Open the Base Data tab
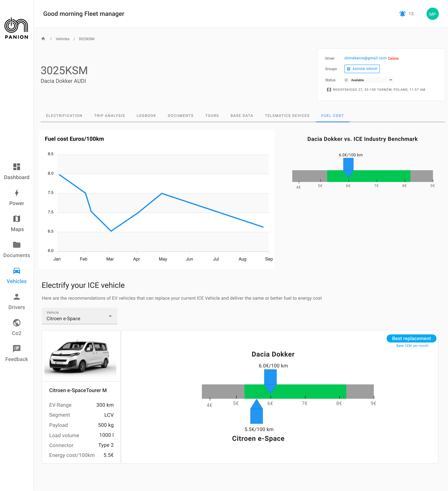This screenshot has width=448, height=491. [242, 116]
